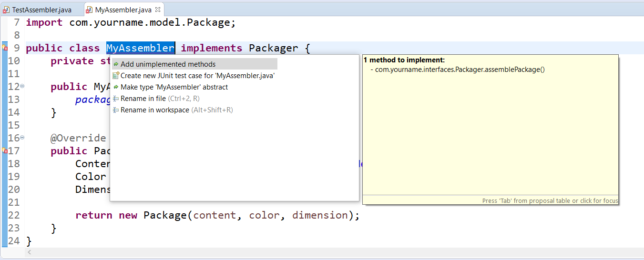Collapse the method fold on line 16
This screenshot has width=644, height=260.
click(22, 138)
